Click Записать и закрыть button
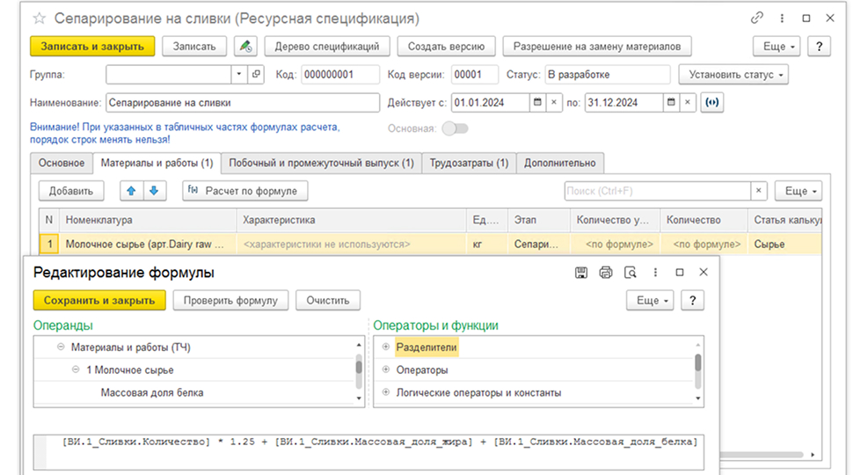This screenshot has height=475, width=868. click(x=92, y=47)
